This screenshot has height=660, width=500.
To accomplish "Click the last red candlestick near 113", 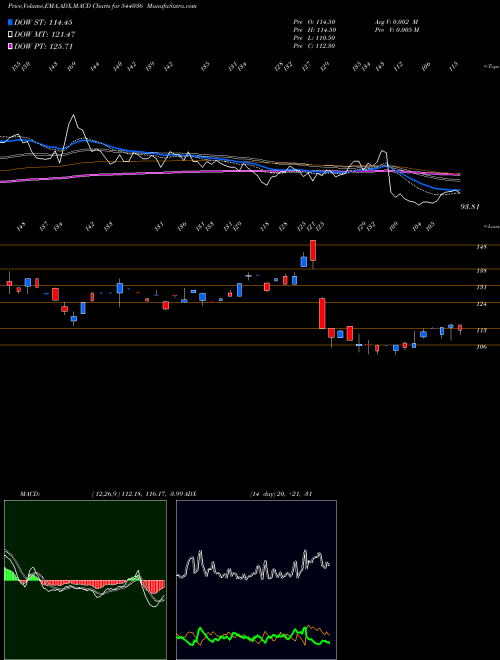I will [x=460, y=327].
